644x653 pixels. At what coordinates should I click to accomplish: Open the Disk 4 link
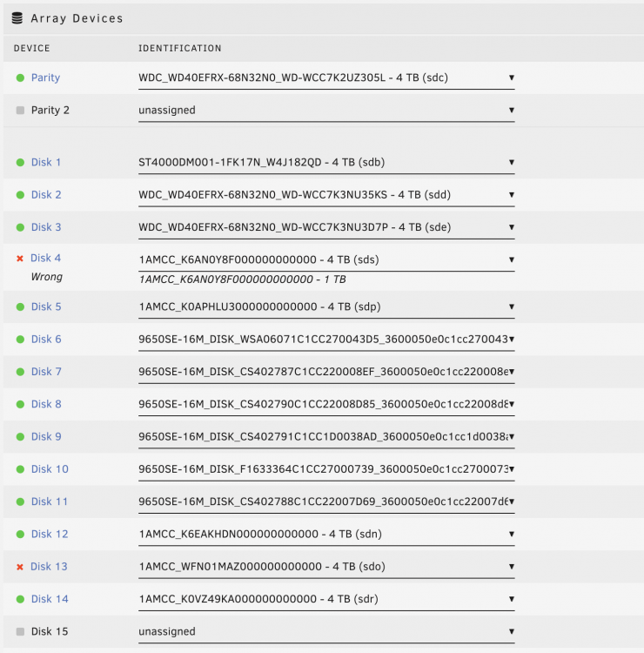pos(46,259)
